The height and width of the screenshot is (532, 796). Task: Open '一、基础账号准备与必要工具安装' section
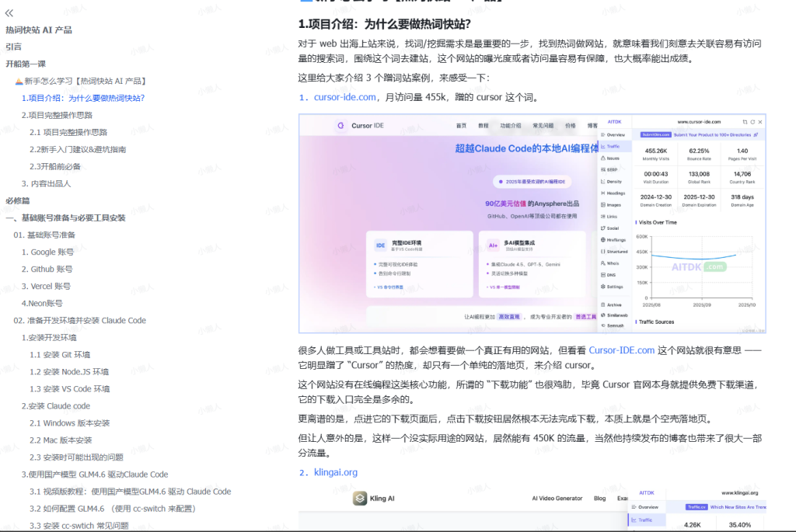click(65, 218)
